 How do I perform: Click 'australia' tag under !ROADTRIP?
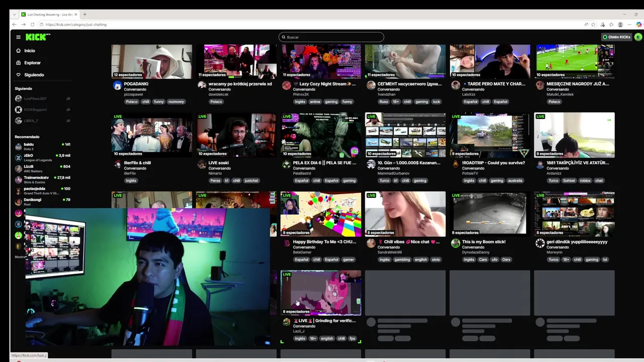coord(515,180)
